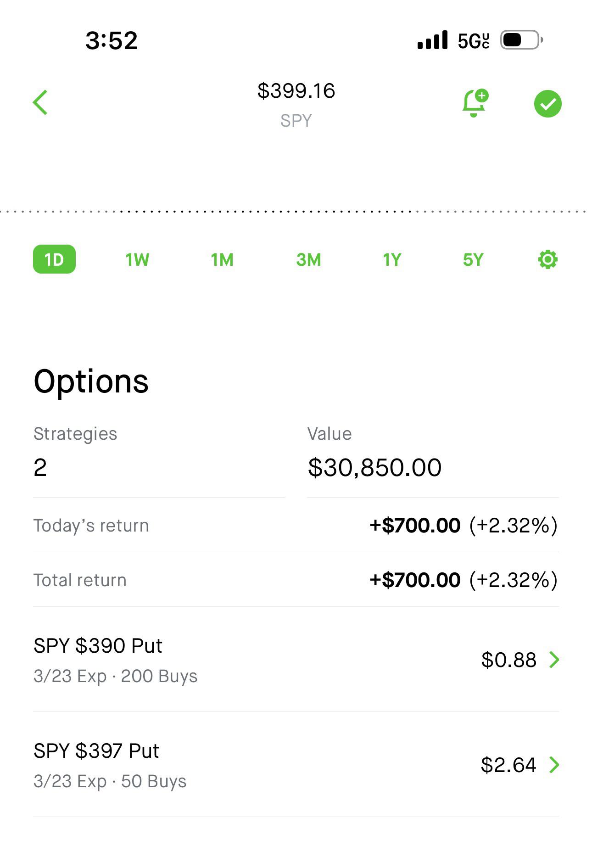Tap the $2.64 option price
The width and height of the screenshot is (592, 868).
coord(508,765)
